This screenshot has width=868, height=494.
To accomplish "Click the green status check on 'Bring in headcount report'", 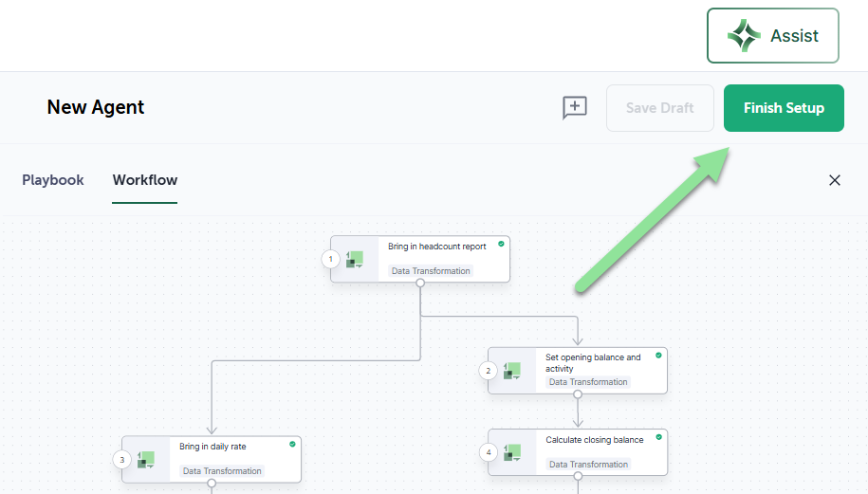I will [x=501, y=244].
